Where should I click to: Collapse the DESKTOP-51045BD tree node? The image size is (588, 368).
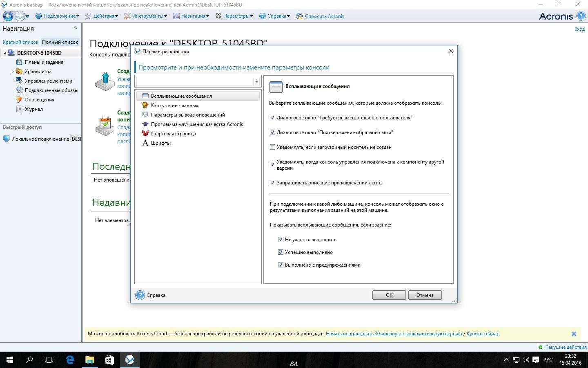point(5,53)
